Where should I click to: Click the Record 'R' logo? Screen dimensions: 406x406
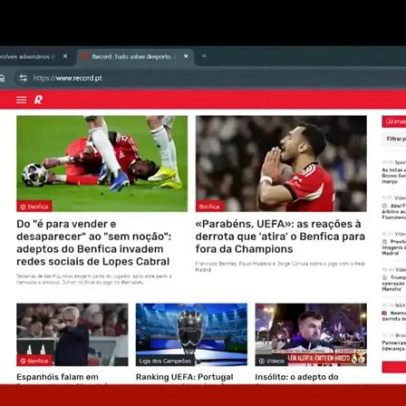pyautogui.click(x=38, y=99)
